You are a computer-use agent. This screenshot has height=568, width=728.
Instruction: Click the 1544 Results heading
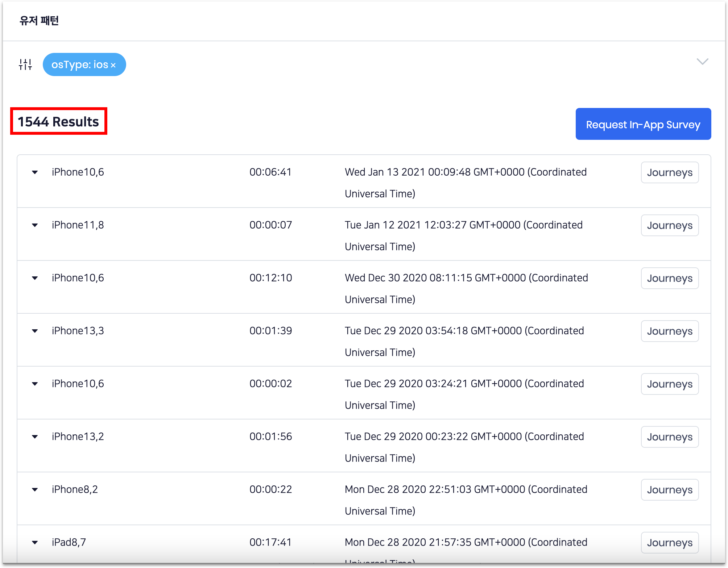point(58,122)
